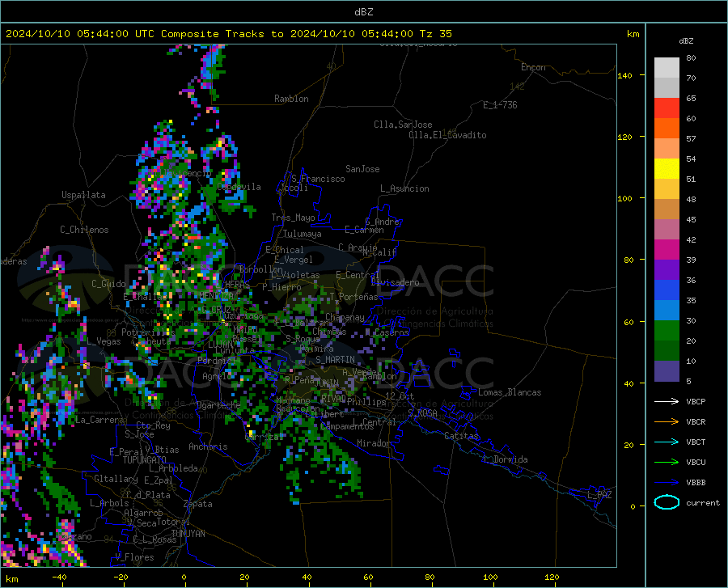728x588 pixels.
Task: Click the 'L_Asuncion' map label
Action: pos(404,188)
